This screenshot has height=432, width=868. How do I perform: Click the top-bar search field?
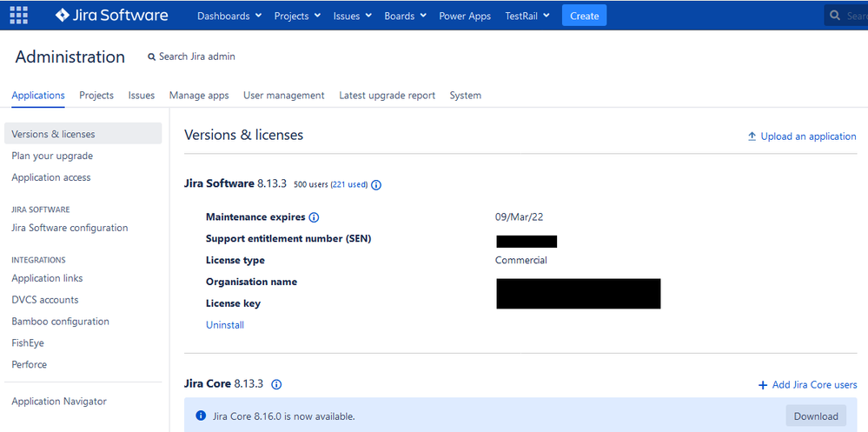[846, 16]
